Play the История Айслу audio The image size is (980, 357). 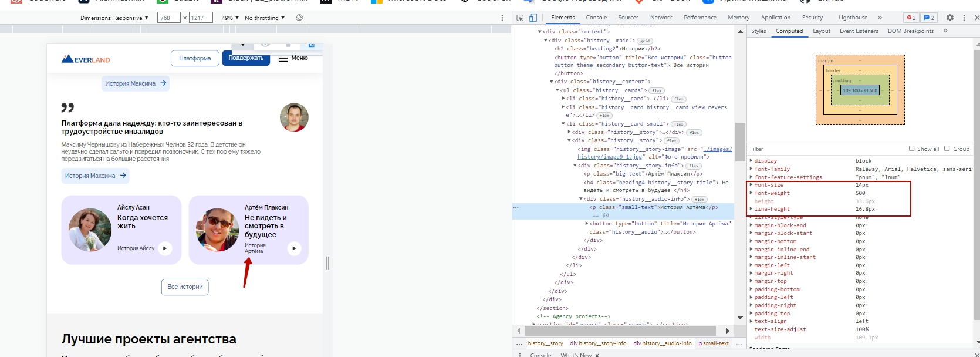(x=165, y=248)
